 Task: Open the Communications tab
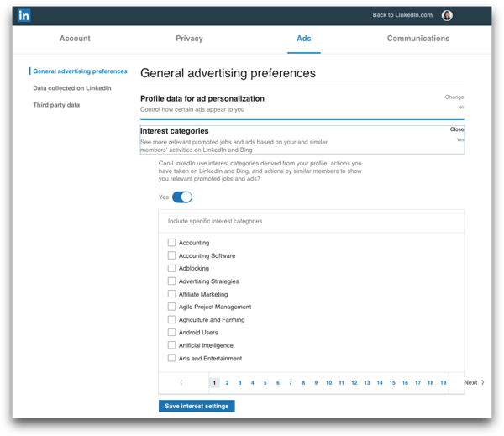417,39
